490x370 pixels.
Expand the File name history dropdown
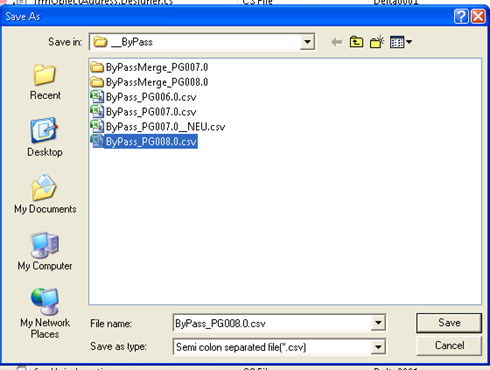pos(378,323)
